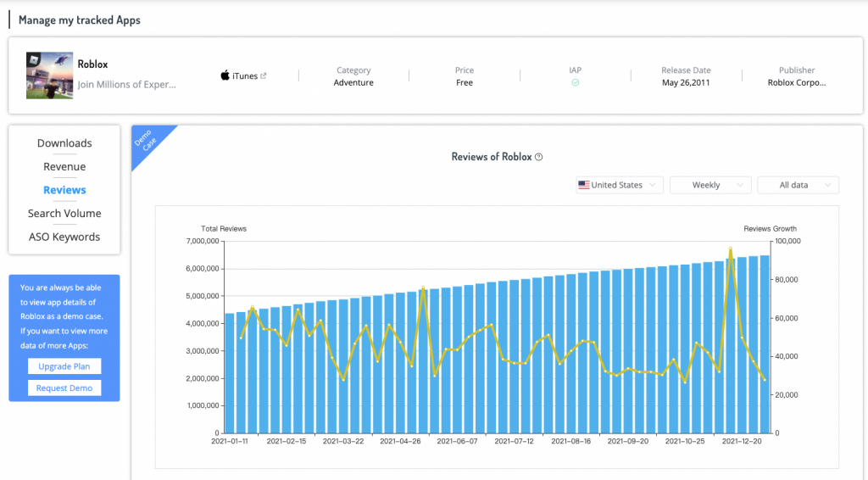Expand the Weekly interval dropdown

710,185
